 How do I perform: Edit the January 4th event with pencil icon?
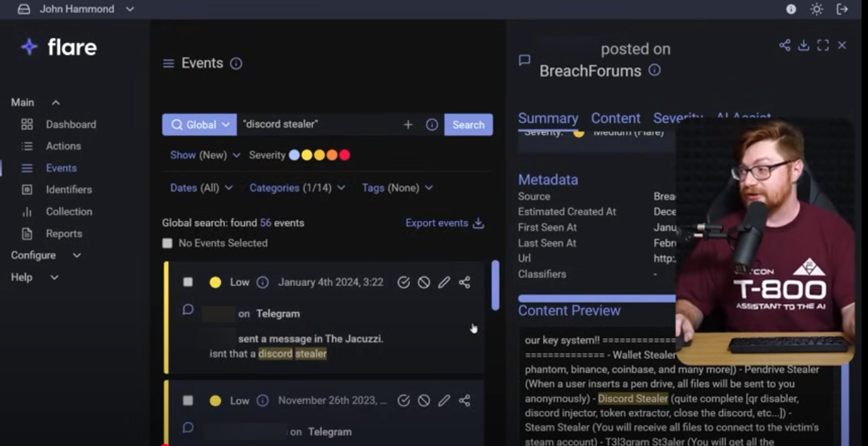tap(444, 282)
